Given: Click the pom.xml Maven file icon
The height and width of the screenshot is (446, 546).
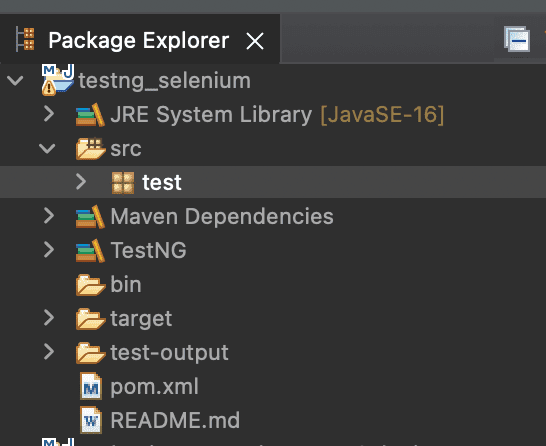Looking at the screenshot, I should 91,386.
